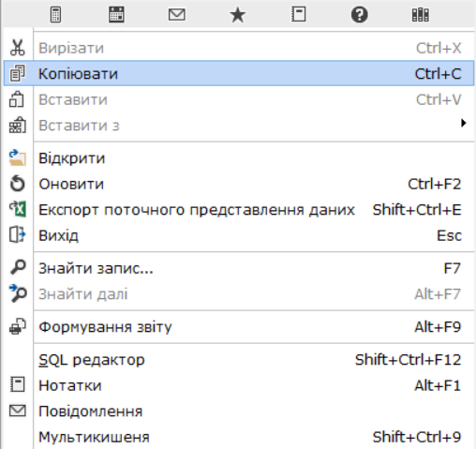Open the calendar icon in top toolbar
The width and height of the screenshot is (476, 449).
(x=116, y=15)
